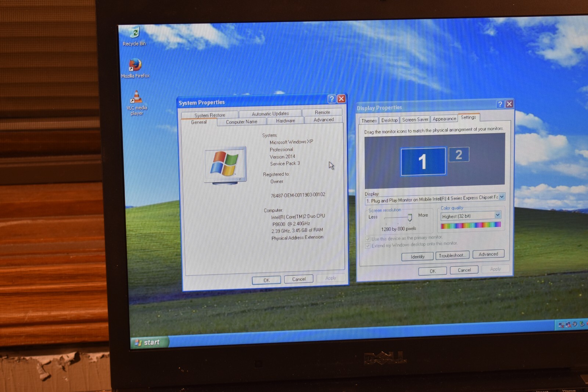This screenshot has width=588, height=392.
Task: Click the '2.39 GHz, 3.45 GB of RAM' text
Action: click(297, 230)
